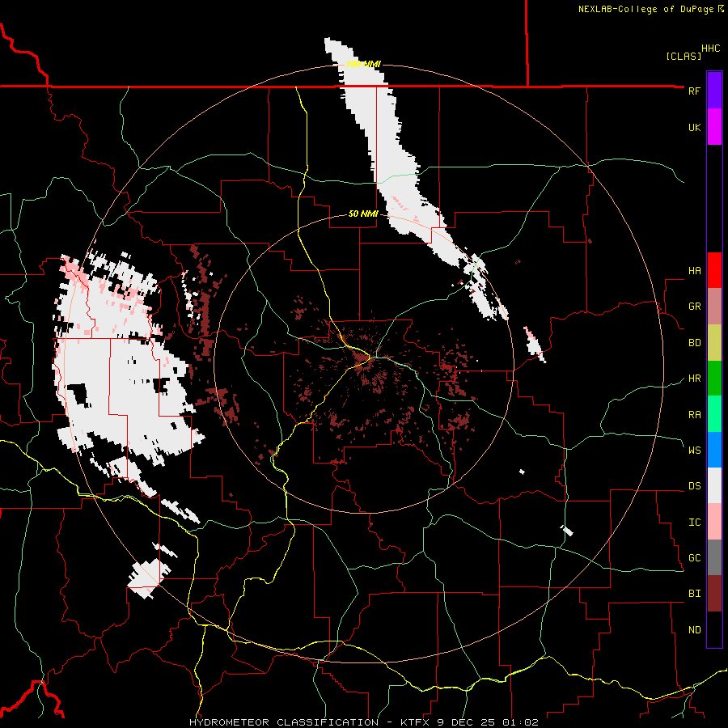
Task: Select the WS blue legend swatch
Action: coord(714,450)
